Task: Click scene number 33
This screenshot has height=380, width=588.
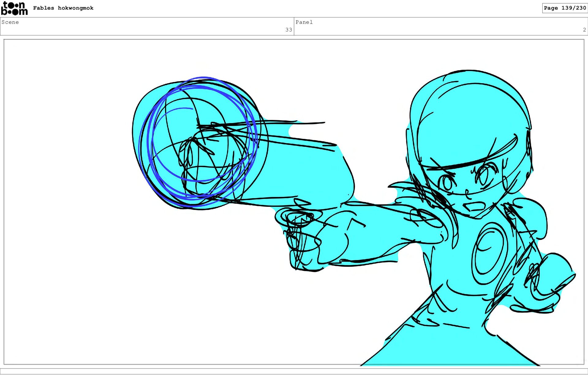Action: click(288, 30)
